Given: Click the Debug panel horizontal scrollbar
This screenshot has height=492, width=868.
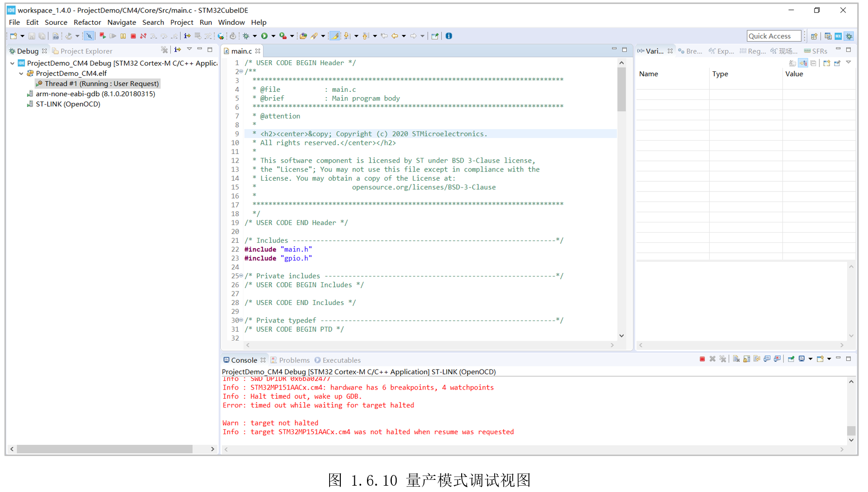Looking at the screenshot, I should coord(104,449).
